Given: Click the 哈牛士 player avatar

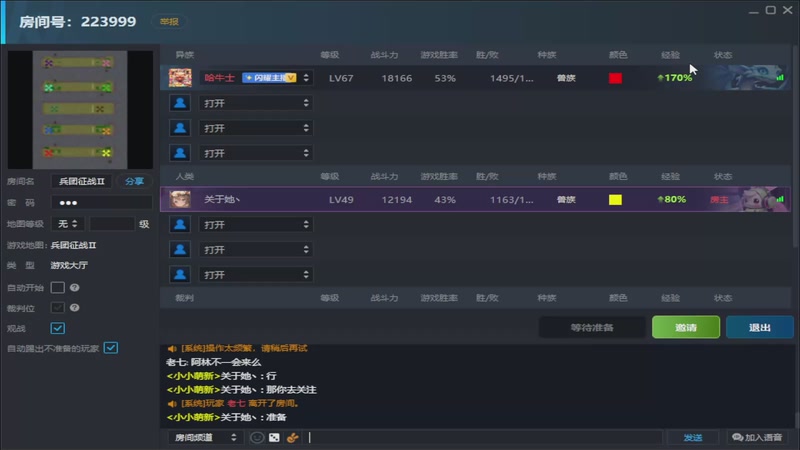Looking at the screenshot, I should click(x=180, y=78).
